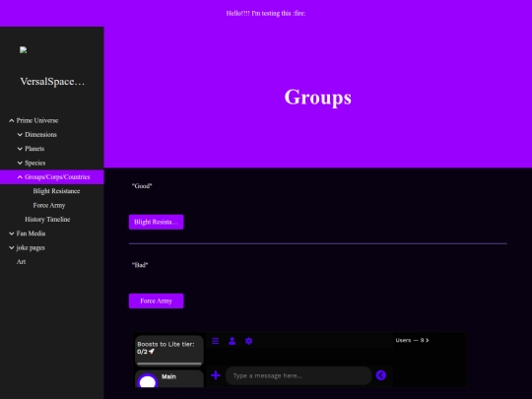
Task: Click the Hello!!!! I'm testing this banner text
Action: 266,13
